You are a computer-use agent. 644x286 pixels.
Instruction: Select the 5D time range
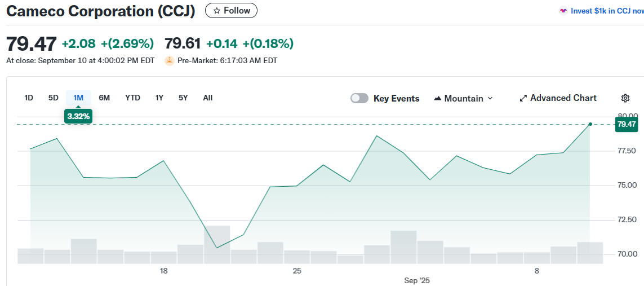point(54,98)
